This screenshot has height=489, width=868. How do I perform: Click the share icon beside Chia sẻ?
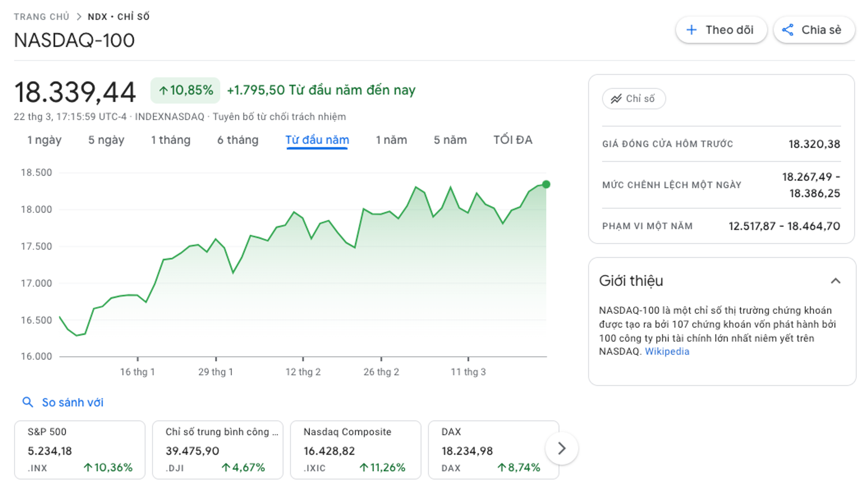coord(787,30)
